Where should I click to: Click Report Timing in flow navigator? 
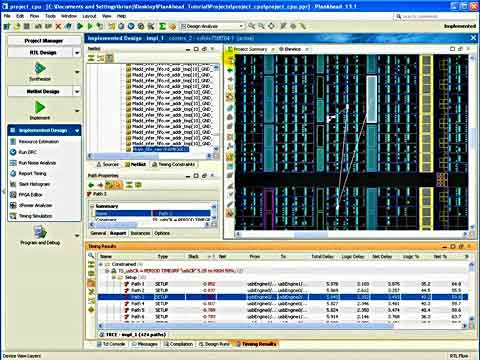32,173
